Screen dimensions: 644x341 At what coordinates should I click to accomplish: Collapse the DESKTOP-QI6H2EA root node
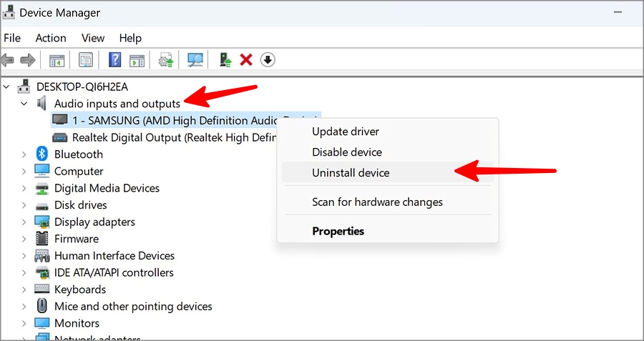point(6,87)
